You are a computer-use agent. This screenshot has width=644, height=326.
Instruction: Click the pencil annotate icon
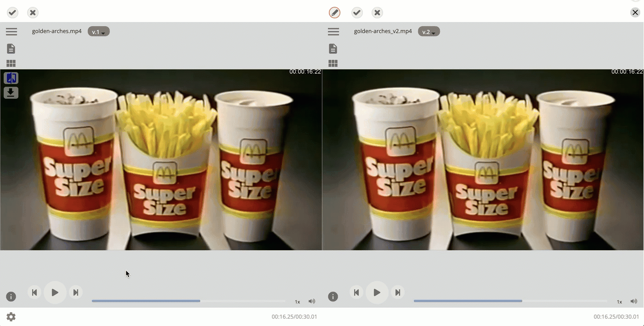click(x=335, y=13)
